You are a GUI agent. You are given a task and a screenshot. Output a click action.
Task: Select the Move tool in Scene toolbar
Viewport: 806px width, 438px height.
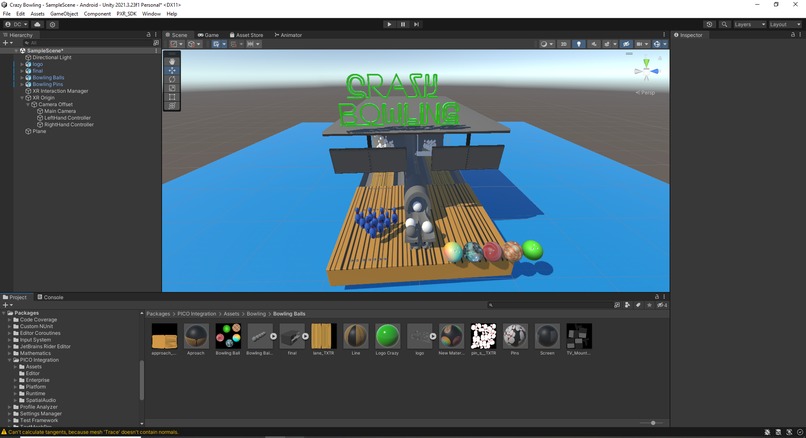(x=172, y=70)
